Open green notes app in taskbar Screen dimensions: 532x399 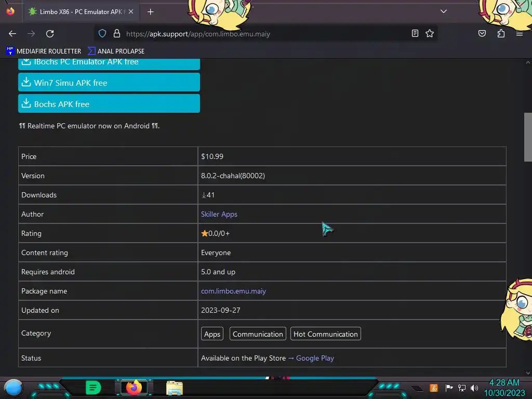[x=93, y=388]
